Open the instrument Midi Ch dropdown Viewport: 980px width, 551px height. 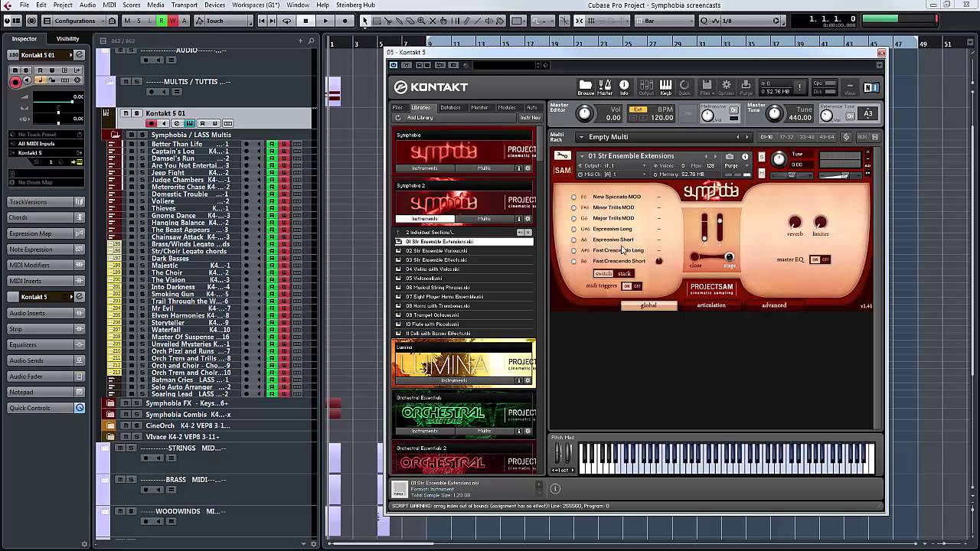tap(612, 174)
